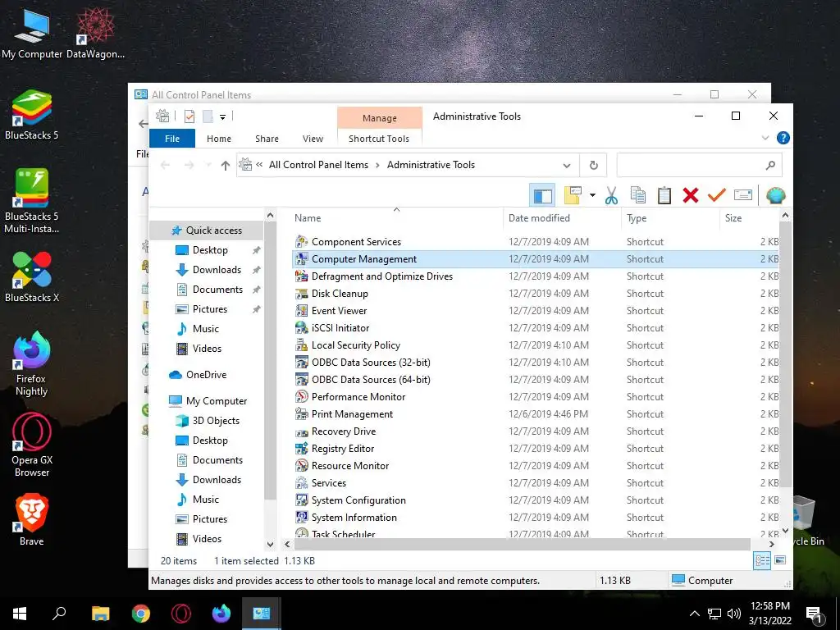Click the horizontal scrollbar of file list

tap(523, 545)
